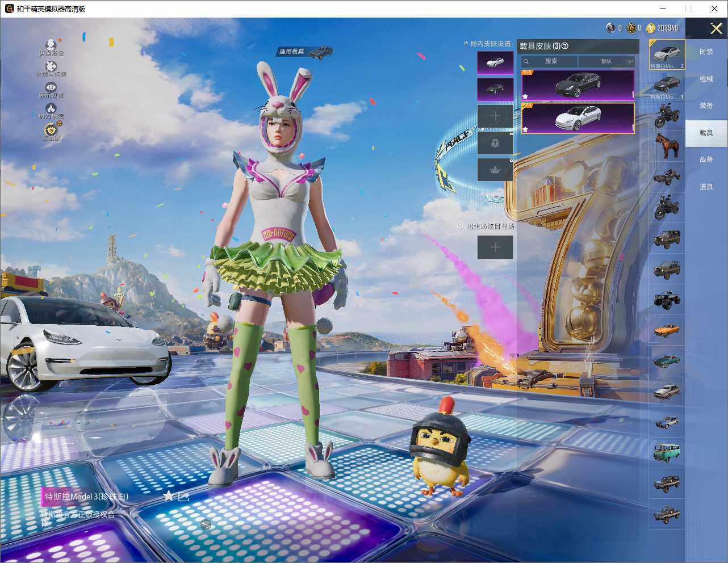Image resolution: width=728 pixels, height=563 pixels.
Task: Click the 搜索 search field
Action: [550, 61]
